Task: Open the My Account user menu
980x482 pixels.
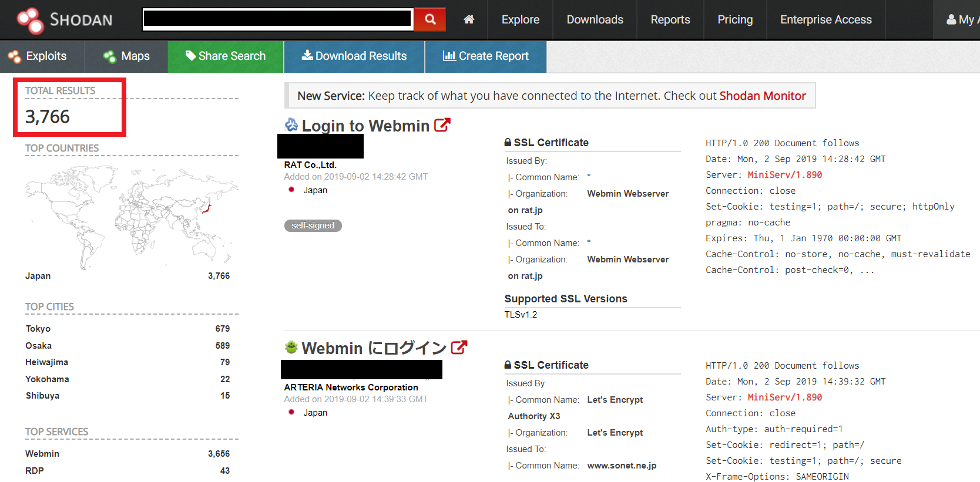Action: (962, 20)
